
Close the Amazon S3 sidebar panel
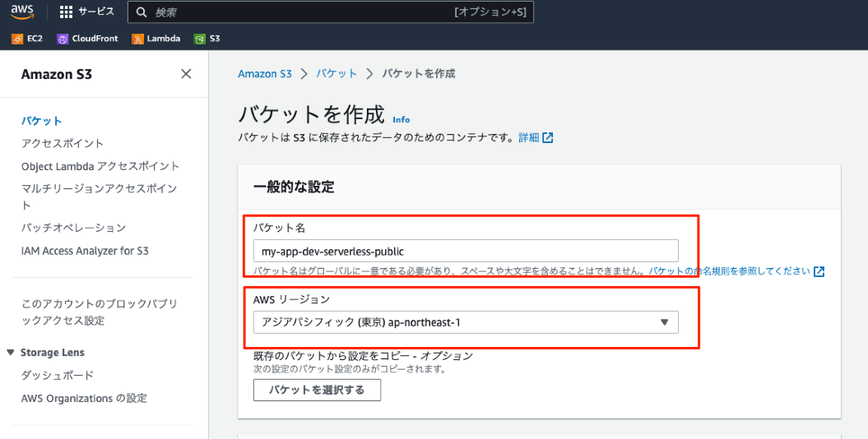(x=186, y=74)
